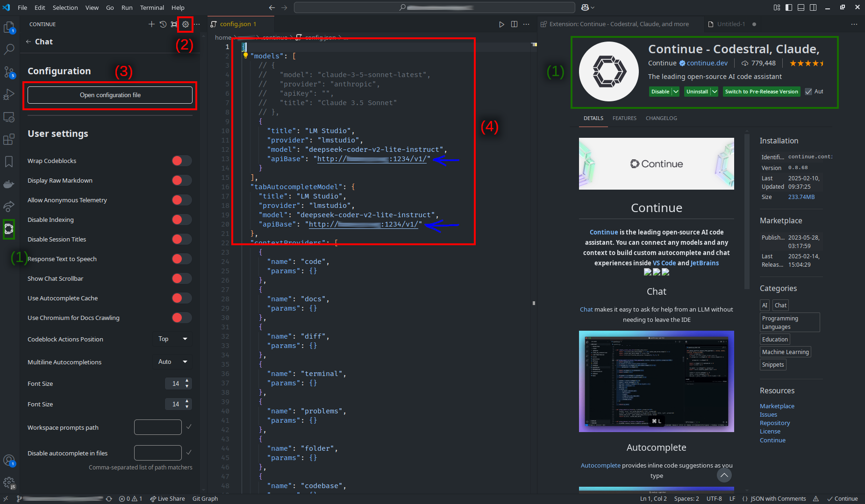This screenshot has width=865, height=504.
Task: Start new Continue session plus icon
Action: click(x=151, y=24)
